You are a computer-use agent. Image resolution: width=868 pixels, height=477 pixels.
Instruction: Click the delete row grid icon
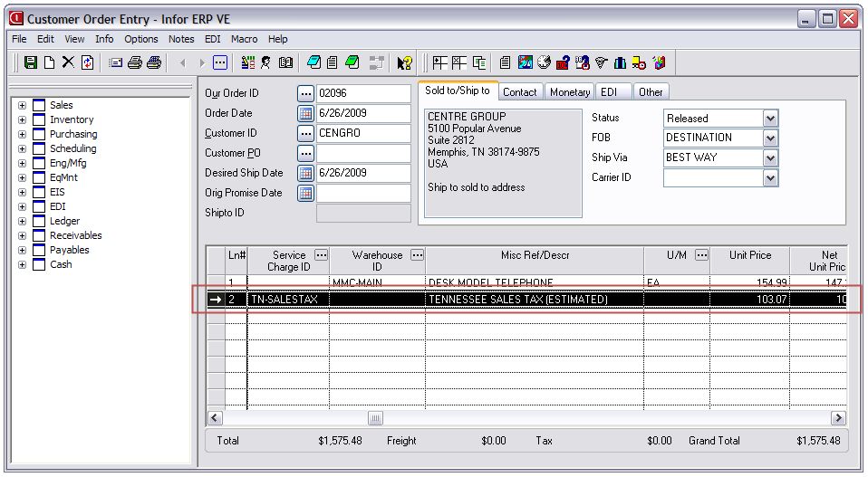pyautogui.click(x=458, y=62)
